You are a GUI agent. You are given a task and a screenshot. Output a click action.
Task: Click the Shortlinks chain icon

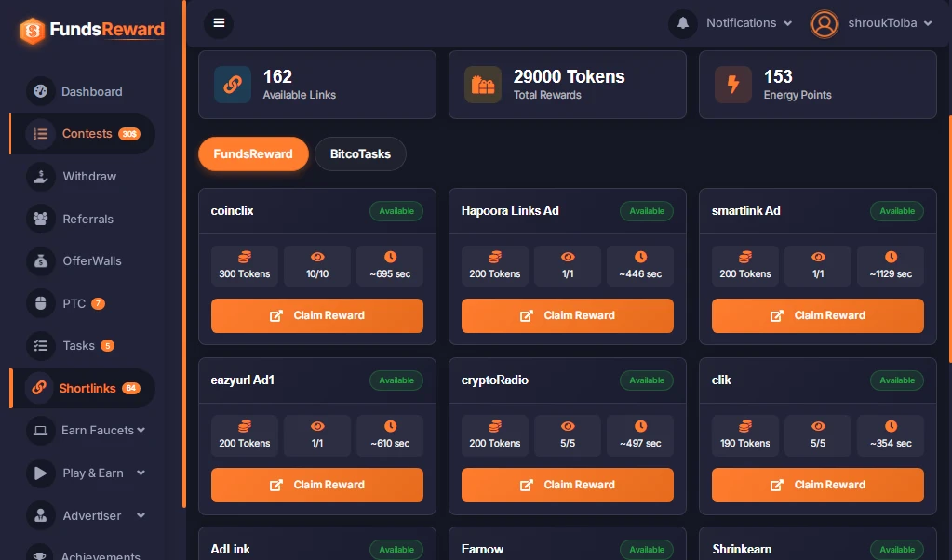click(39, 388)
